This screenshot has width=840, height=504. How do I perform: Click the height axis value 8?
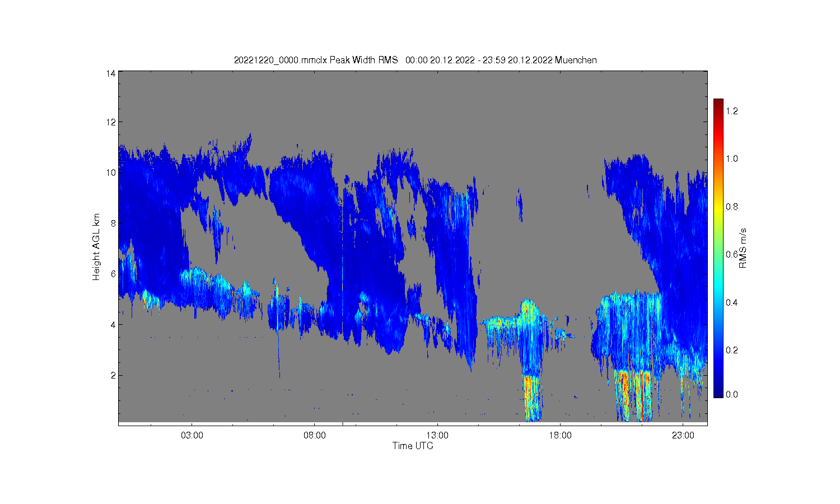click(x=113, y=223)
